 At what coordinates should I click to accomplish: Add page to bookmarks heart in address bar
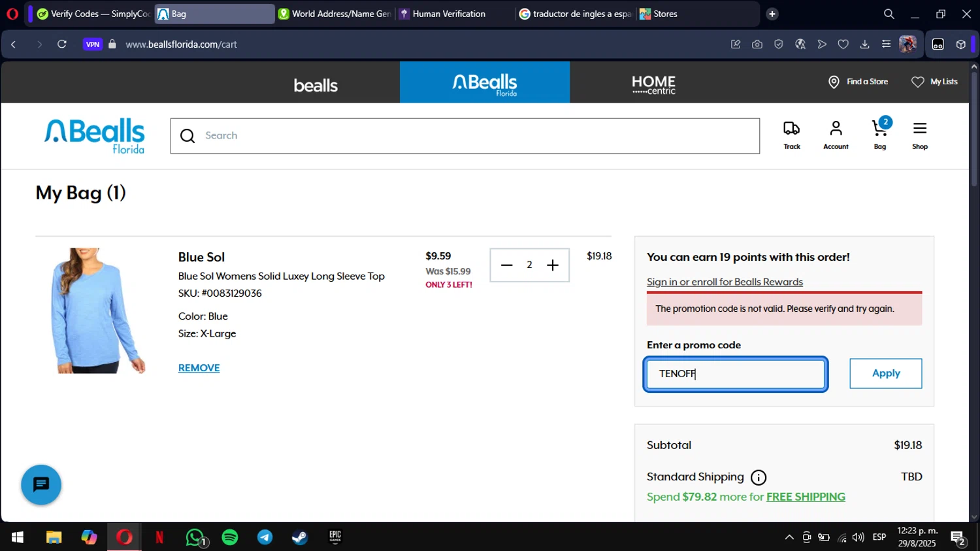[843, 44]
